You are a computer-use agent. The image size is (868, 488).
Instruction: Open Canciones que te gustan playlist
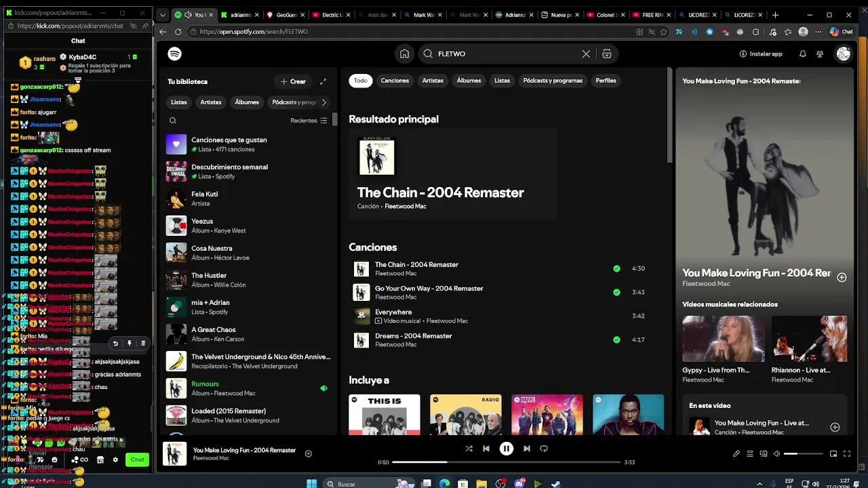(249, 144)
